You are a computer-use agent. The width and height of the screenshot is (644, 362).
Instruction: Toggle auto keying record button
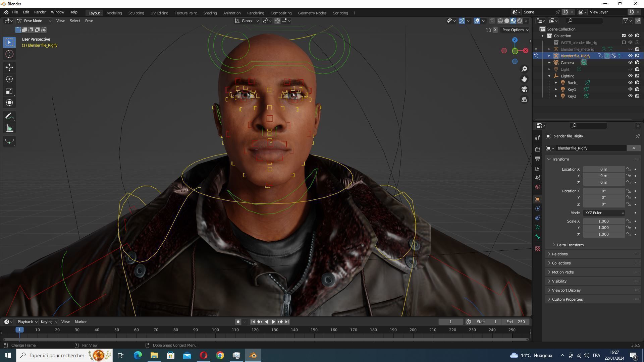pyautogui.click(x=238, y=322)
